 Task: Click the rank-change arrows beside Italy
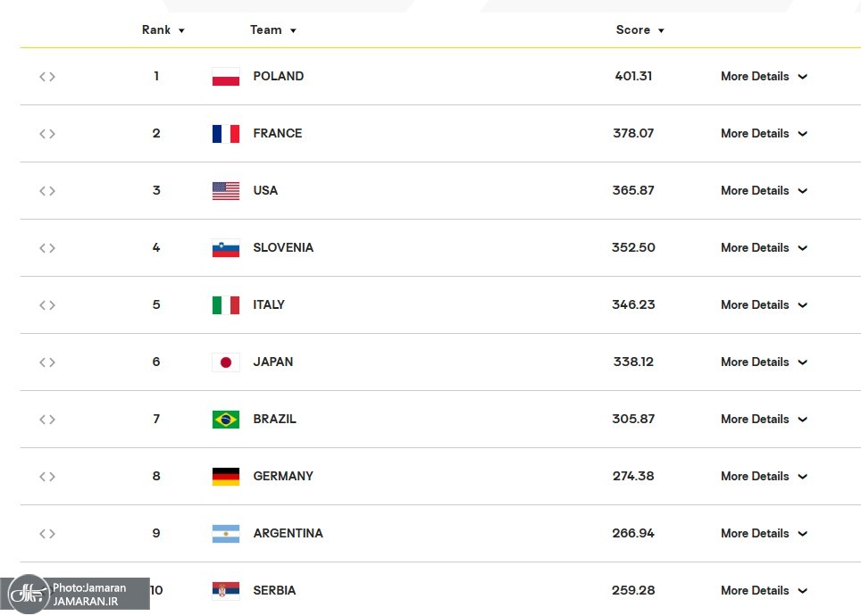click(x=47, y=305)
